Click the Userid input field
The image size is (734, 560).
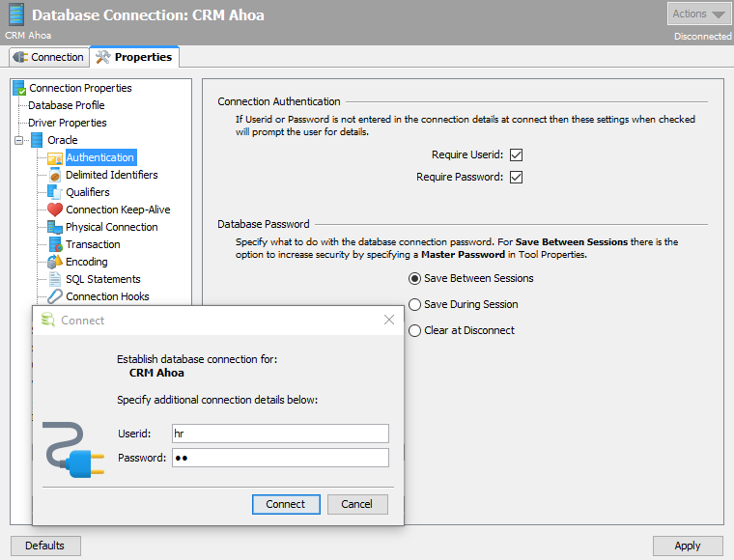point(279,434)
